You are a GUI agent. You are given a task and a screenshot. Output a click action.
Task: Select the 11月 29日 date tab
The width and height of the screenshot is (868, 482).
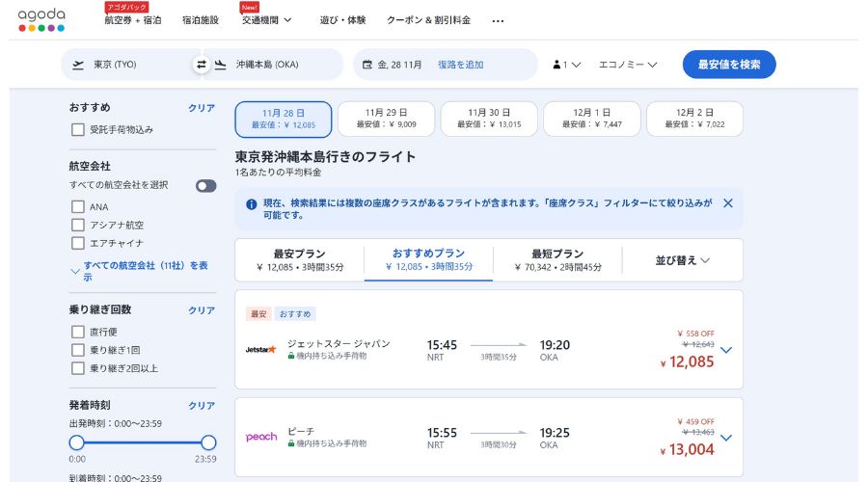(386, 119)
